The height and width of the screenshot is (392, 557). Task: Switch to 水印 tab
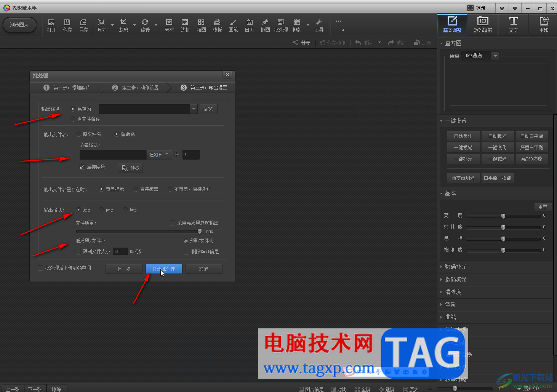tap(544, 24)
